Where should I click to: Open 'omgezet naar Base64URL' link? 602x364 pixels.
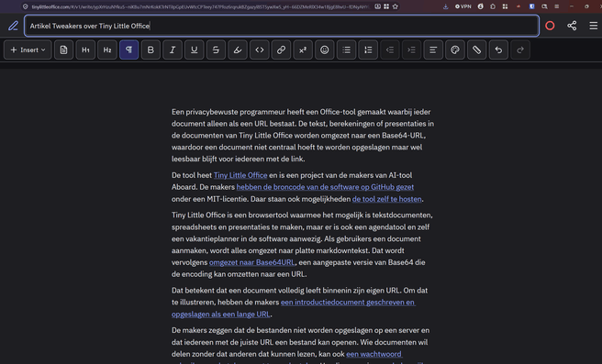251,262
